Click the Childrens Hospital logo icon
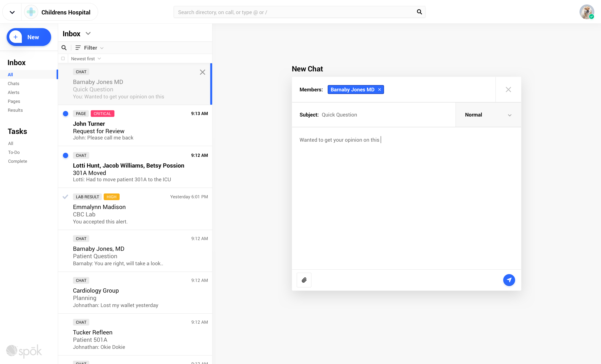Viewport: 601px width, 364px height. (31, 12)
